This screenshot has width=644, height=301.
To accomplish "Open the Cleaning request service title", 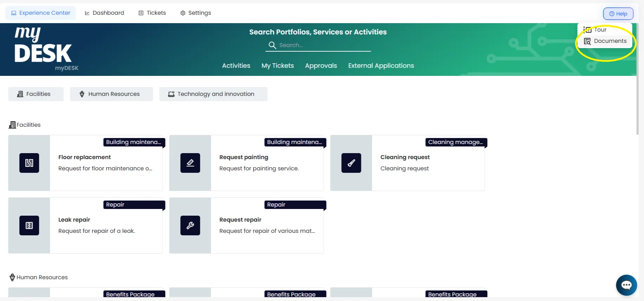I will click(405, 157).
